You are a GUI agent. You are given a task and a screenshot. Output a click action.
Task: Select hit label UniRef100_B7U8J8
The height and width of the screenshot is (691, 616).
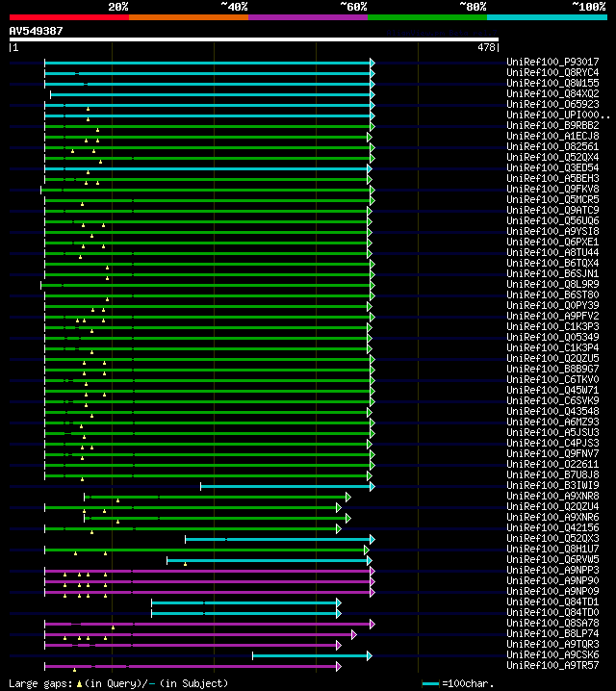tap(552, 474)
